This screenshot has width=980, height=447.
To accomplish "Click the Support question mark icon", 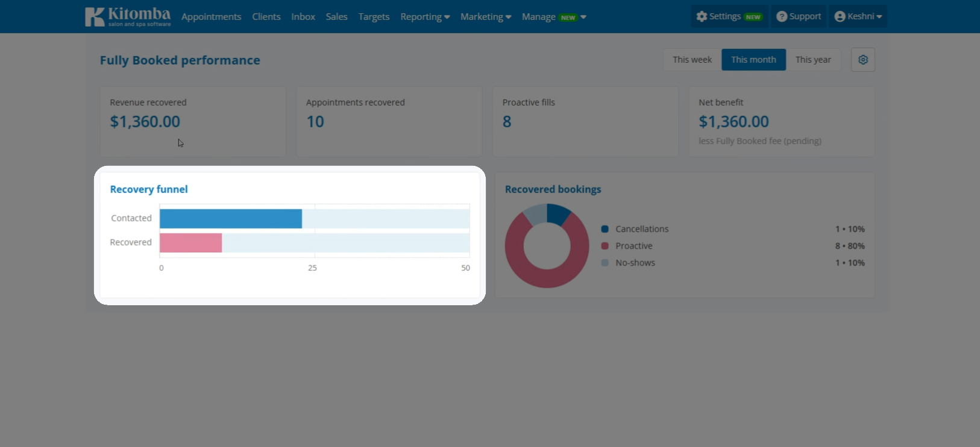I will pyautogui.click(x=782, y=16).
